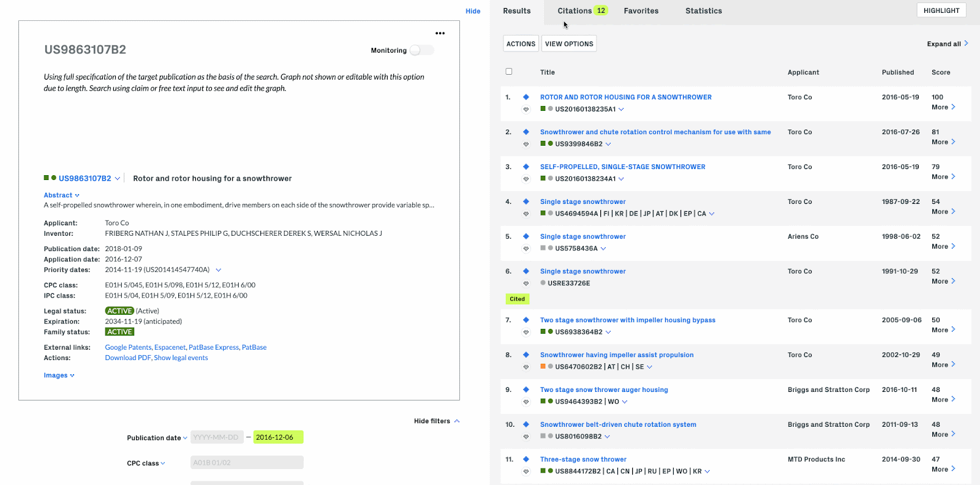Click the round graph icon under result 11

[526, 472]
